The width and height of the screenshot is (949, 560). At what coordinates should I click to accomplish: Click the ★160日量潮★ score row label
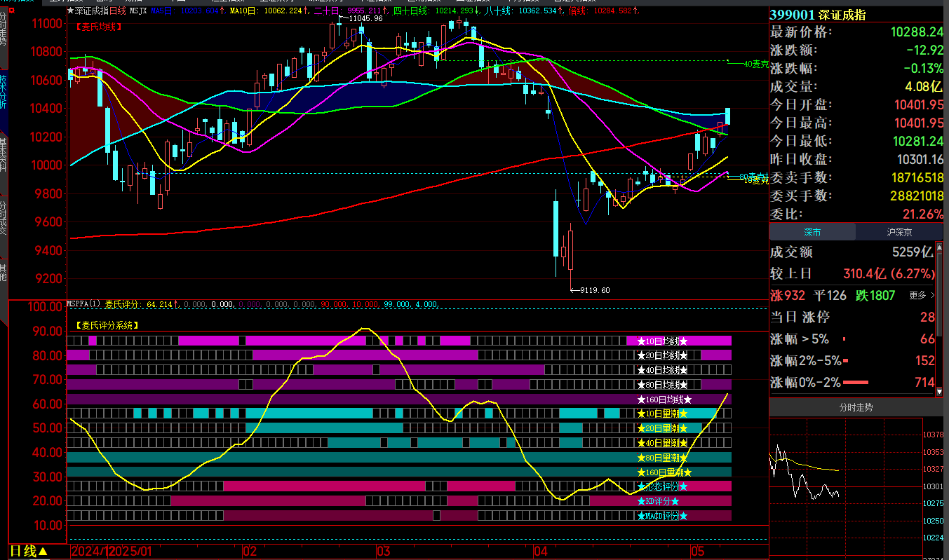664,472
